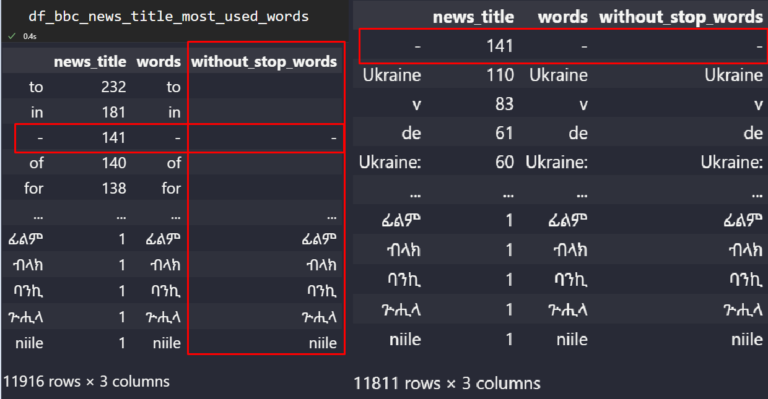Click the 'Ukraine' row index in the right table
Image resolution: width=768 pixels, height=399 pixels.
point(392,75)
